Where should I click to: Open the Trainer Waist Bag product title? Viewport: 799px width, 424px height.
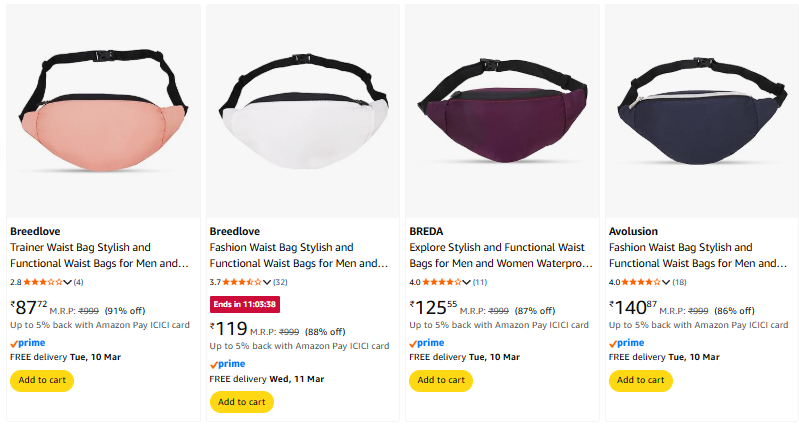[99, 255]
